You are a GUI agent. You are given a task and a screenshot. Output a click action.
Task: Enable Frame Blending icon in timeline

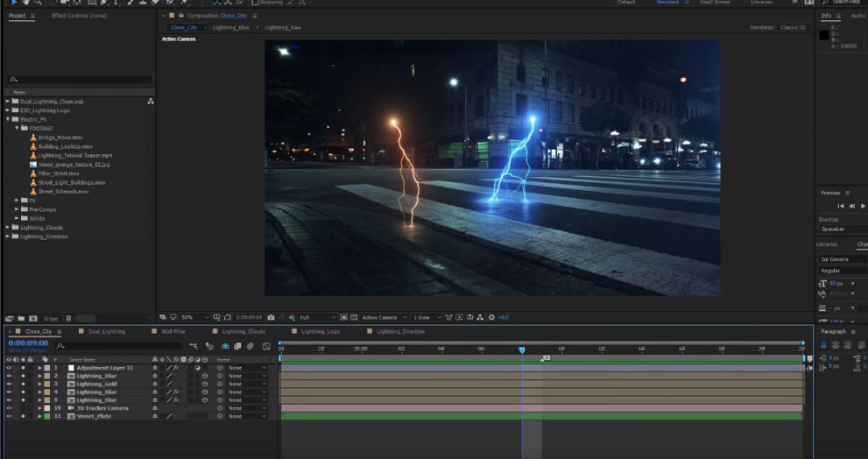(237, 346)
